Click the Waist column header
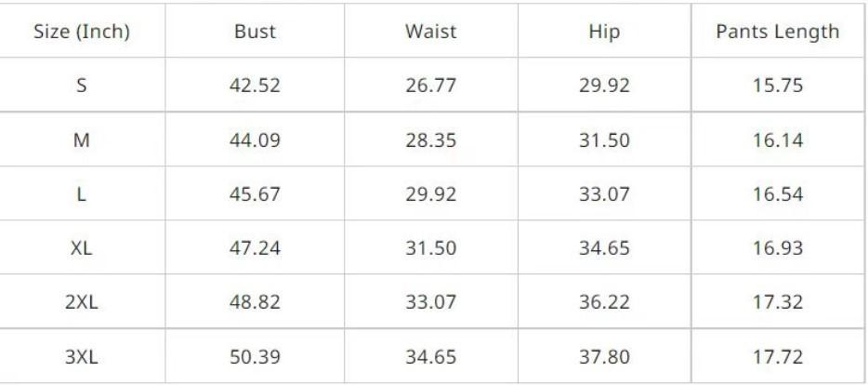Screen dimensions: 868x385 pyautogui.click(x=430, y=32)
